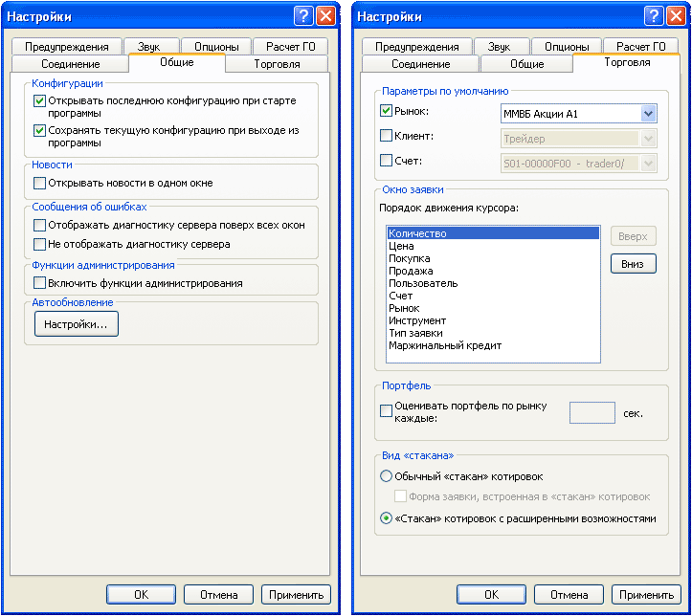Enable server diagnostics on top of all windows

click(x=39, y=226)
